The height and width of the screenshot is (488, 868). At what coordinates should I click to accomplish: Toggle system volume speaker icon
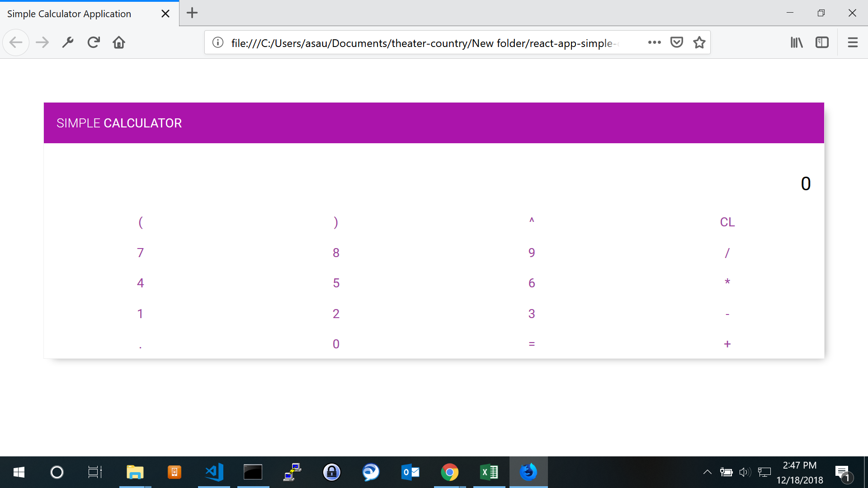click(745, 472)
